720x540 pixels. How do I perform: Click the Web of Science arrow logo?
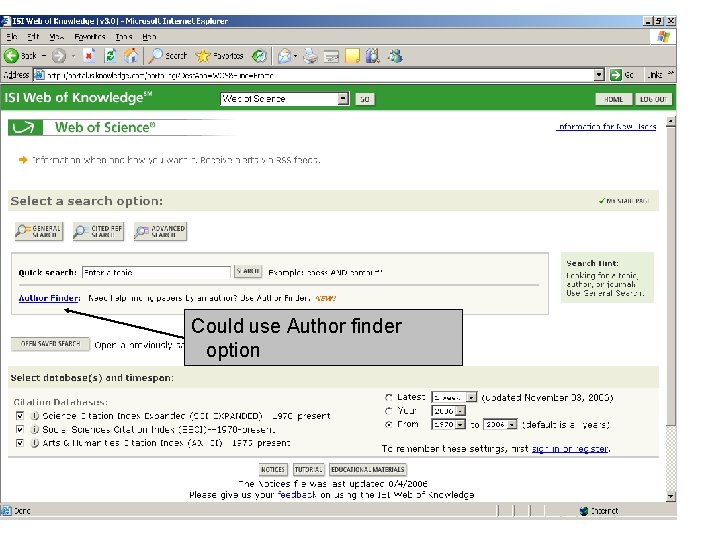(25, 128)
